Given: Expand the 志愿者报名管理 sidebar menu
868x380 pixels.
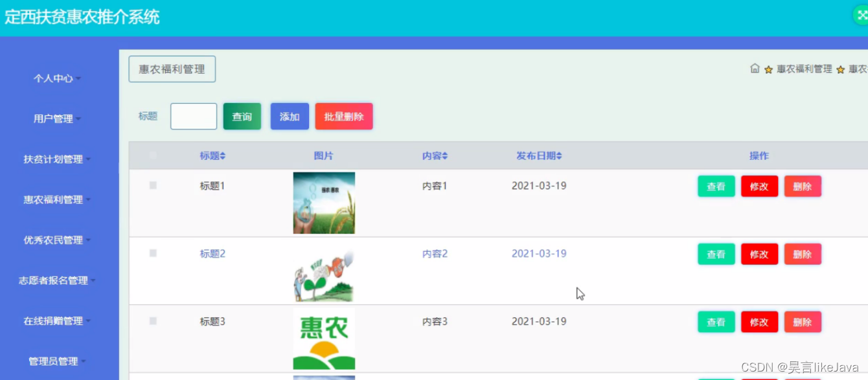Looking at the screenshot, I should tap(58, 280).
